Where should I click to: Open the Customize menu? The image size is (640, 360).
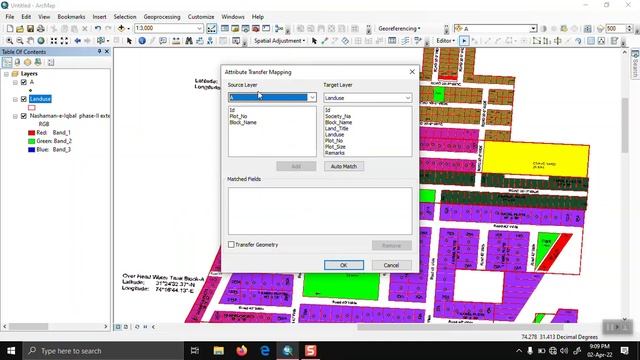point(201,17)
